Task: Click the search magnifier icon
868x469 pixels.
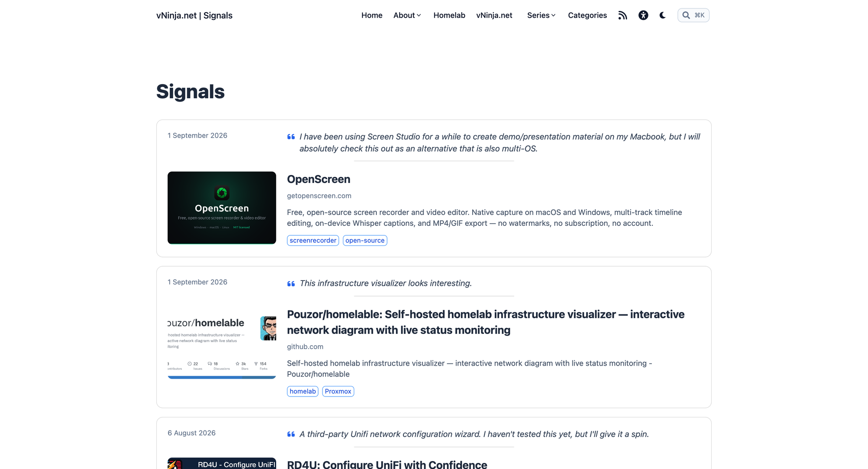Action: coord(686,15)
